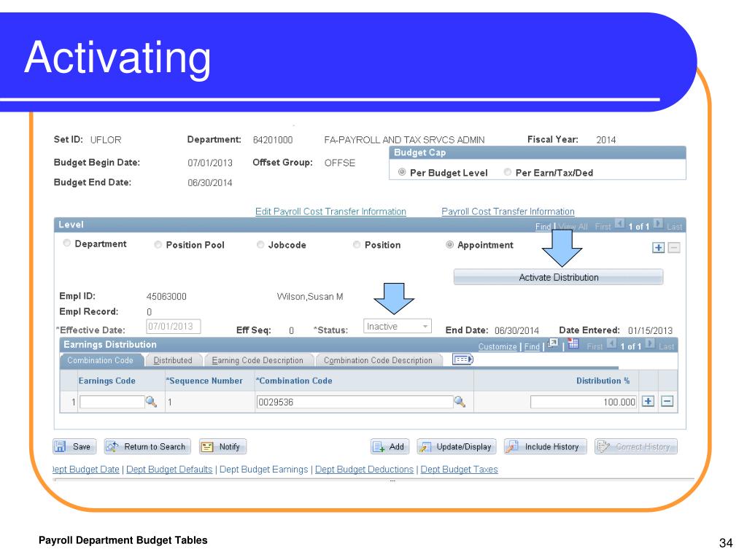Add a new Level row with plus icon
This screenshot has height=560, width=747.
coord(659,248)
